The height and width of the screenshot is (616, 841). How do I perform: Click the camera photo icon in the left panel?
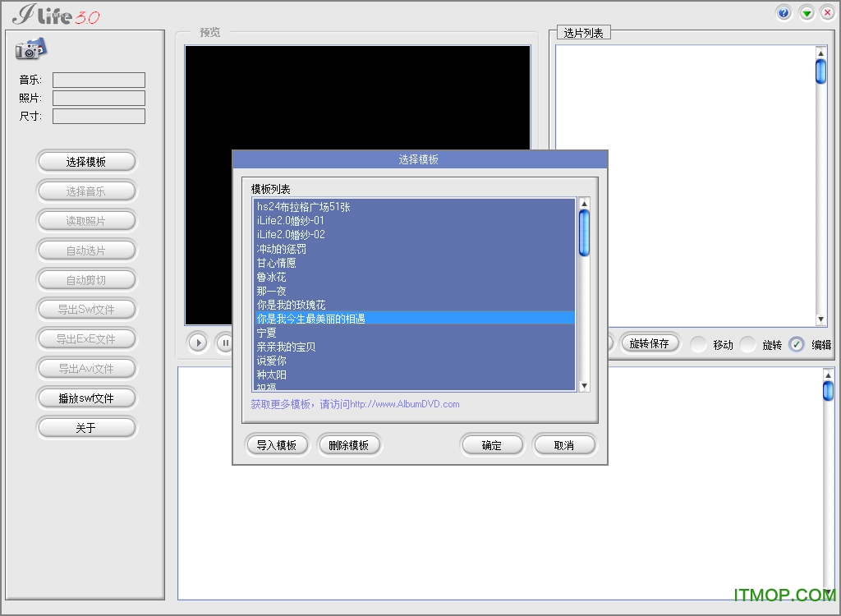tap(31, 48)
